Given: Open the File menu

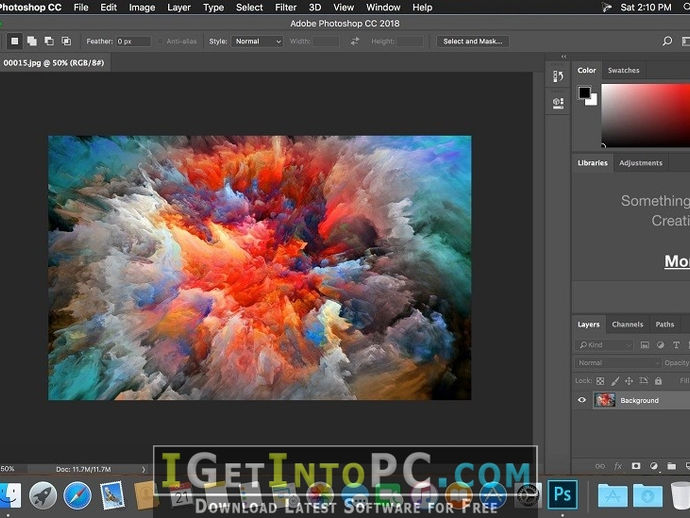Looking at the screenshot, I should coord(81,7).
